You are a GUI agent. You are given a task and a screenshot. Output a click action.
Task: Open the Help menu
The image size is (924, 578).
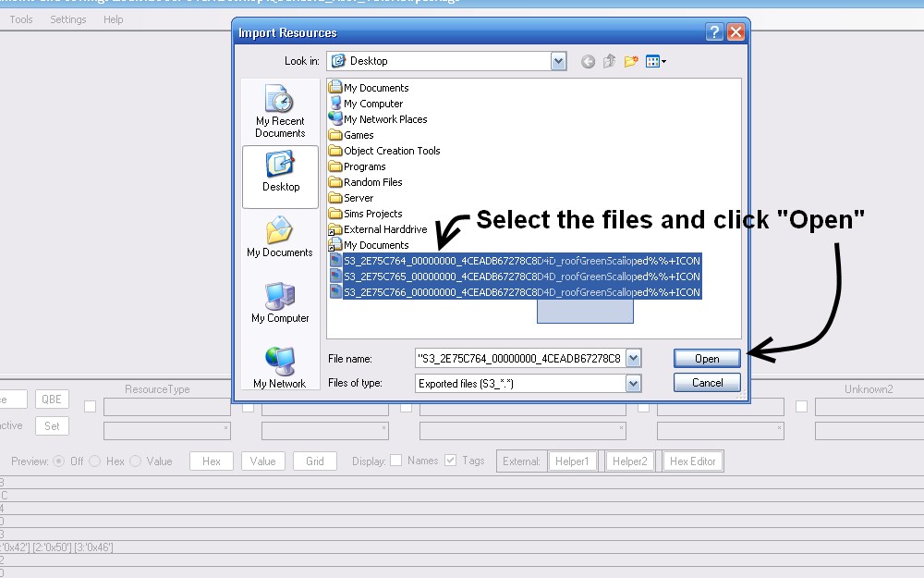(x=113, y=19)
